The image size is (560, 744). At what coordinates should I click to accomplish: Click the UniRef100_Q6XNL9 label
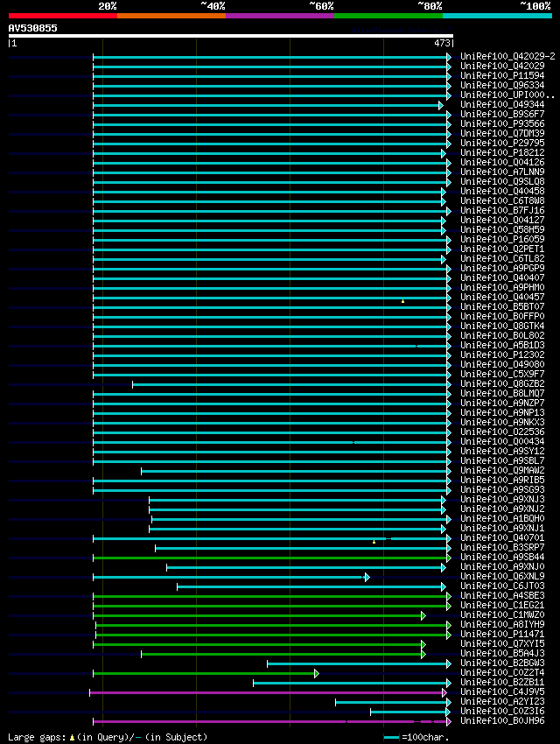(502, 576)
